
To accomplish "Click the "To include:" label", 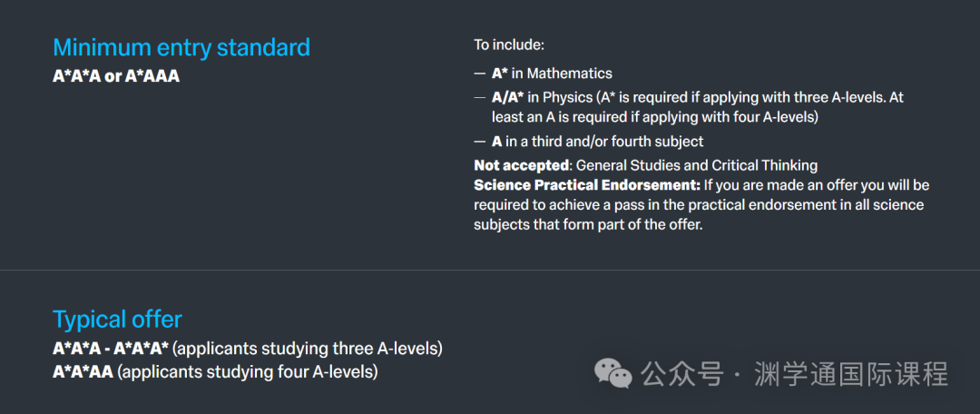I will (x=509, y=45).
